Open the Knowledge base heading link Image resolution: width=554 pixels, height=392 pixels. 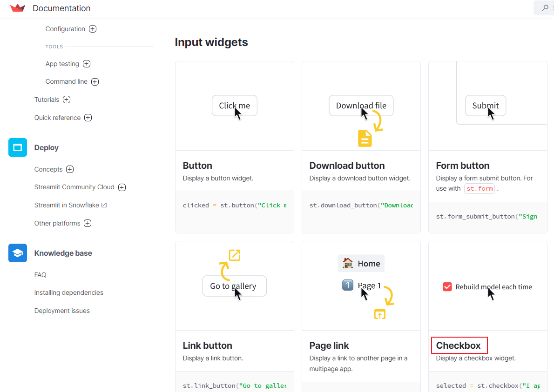63,253
